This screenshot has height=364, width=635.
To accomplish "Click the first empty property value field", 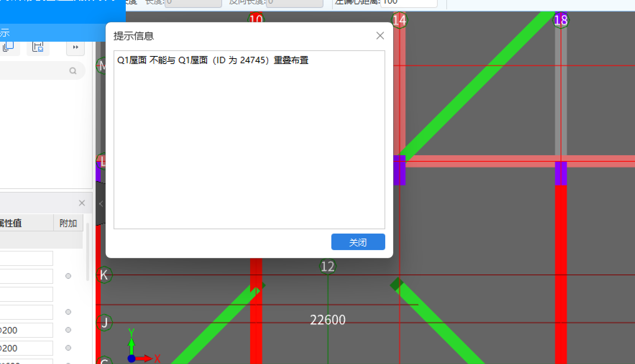I will click(x=26, y=258).
